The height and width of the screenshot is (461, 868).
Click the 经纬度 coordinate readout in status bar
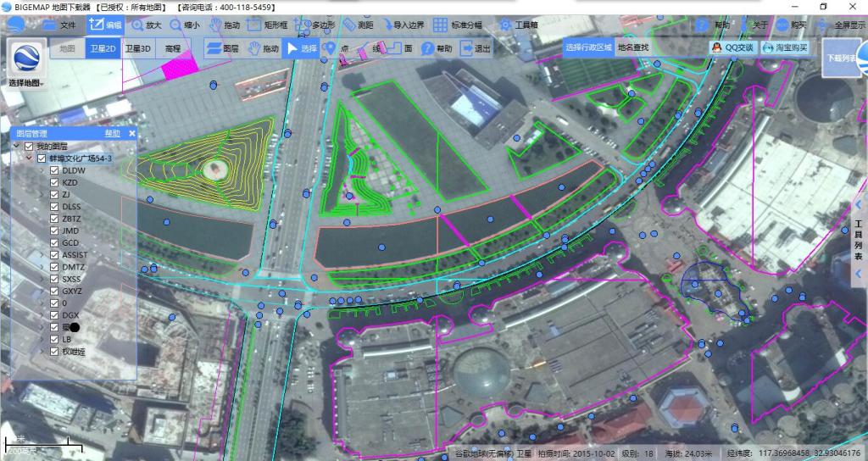click(x=793, y=454)
